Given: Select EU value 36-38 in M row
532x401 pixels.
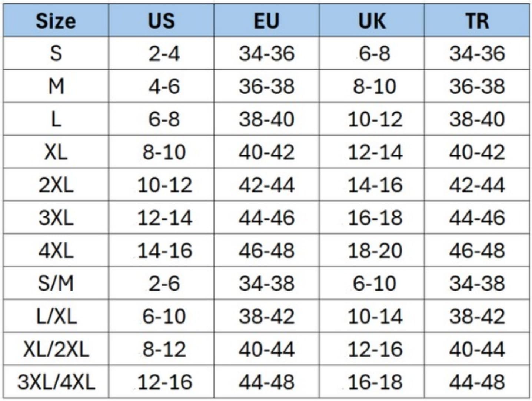Looking at the screenshot, I should tap(266, 86).
